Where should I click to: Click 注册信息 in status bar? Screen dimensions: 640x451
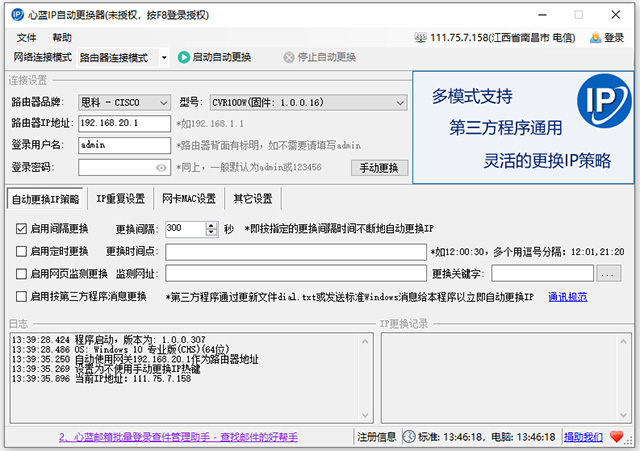tap(376, 437)
